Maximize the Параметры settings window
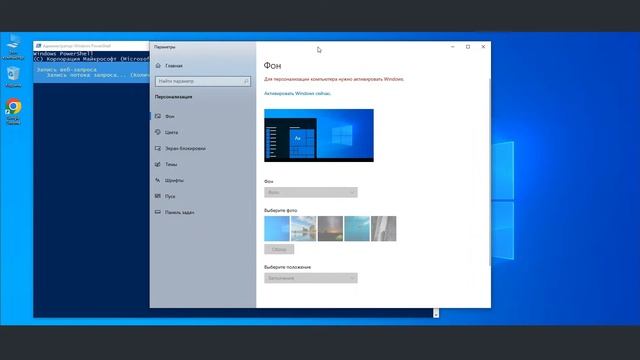 tap(468, 47)
